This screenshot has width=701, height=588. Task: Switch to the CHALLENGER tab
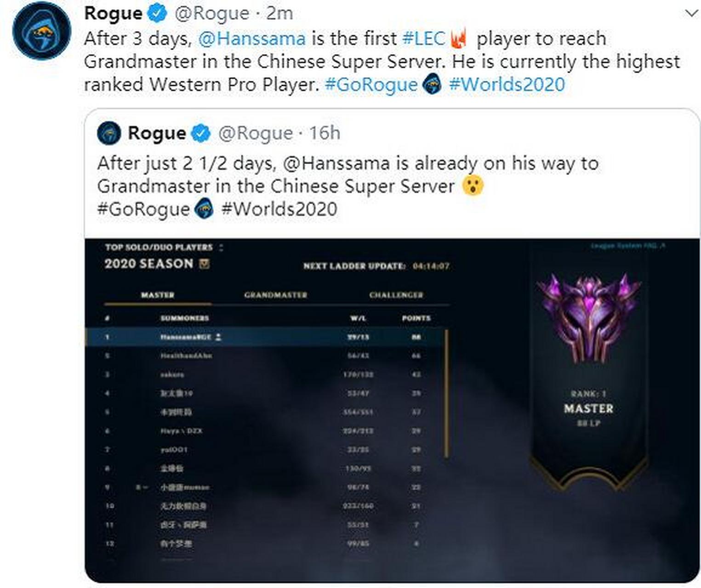[397, 295]
